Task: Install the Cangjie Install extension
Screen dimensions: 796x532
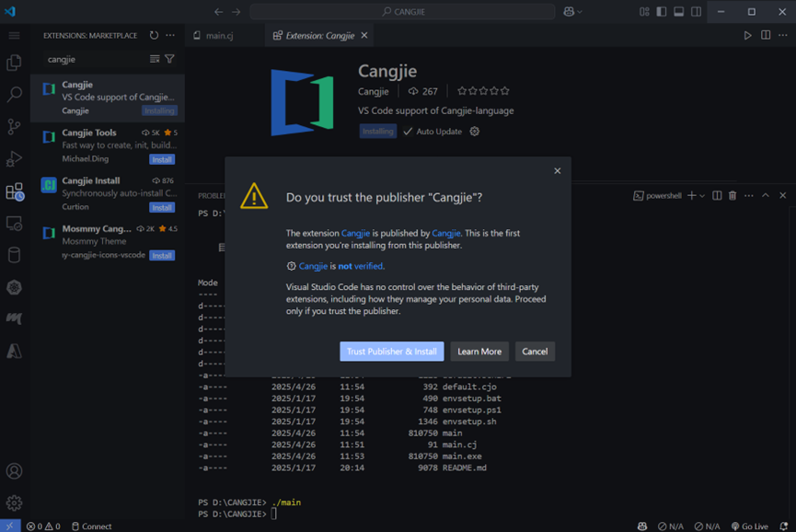Action: [x=162, y=208]
